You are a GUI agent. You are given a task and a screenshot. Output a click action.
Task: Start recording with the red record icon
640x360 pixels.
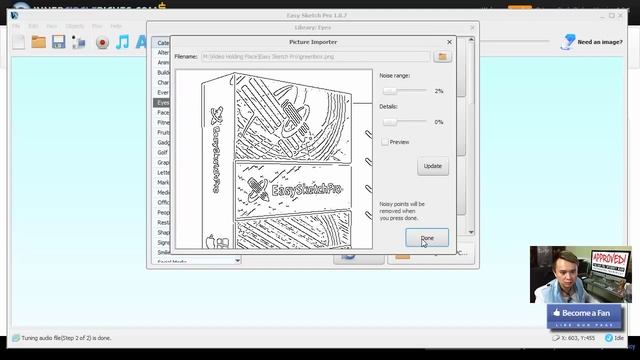102,42
